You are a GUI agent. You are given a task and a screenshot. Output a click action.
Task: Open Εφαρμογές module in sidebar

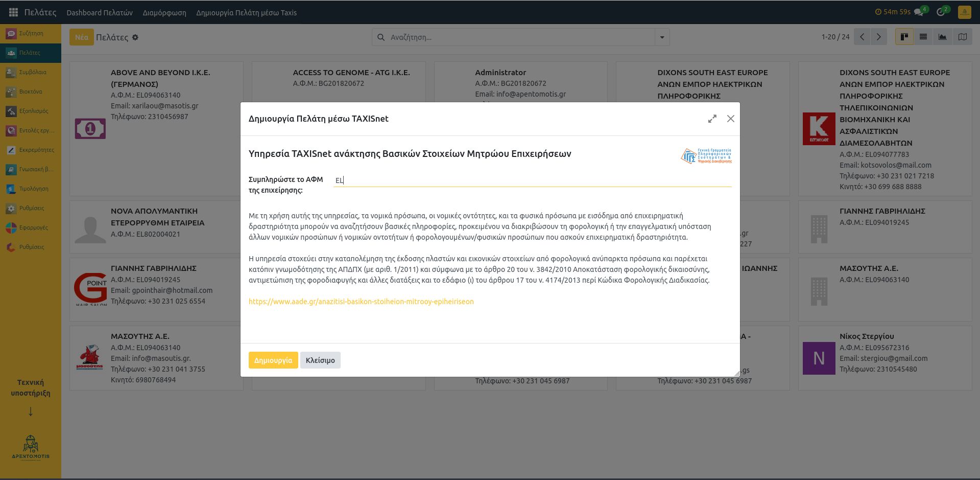[31, 227]
